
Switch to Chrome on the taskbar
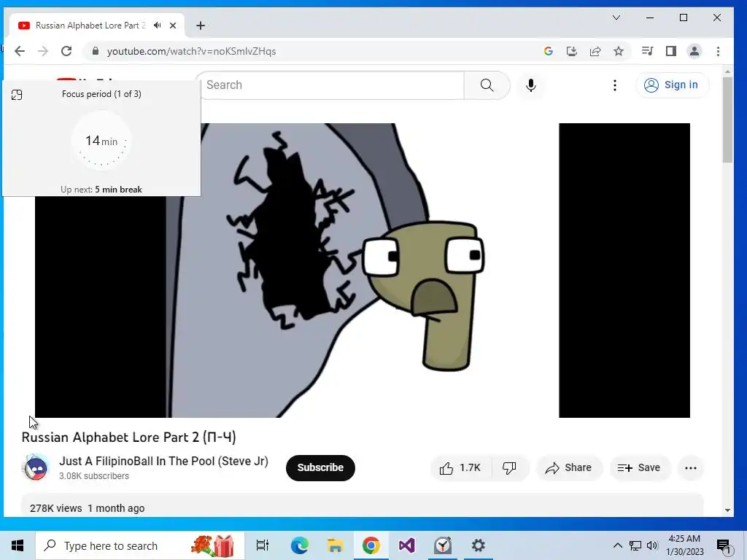(x=371, y=545)
